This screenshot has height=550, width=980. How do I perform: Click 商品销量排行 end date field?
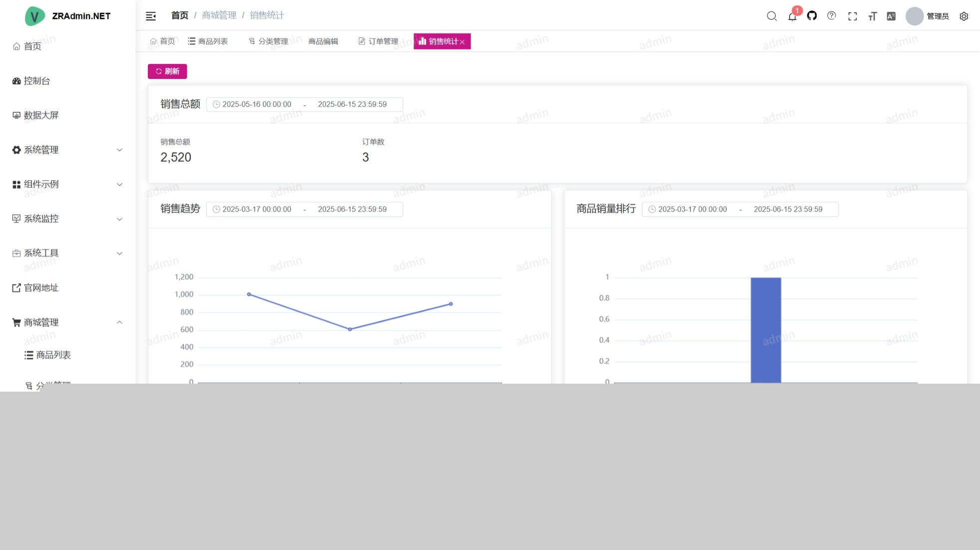pyautogui.click(x=788, y=209)
